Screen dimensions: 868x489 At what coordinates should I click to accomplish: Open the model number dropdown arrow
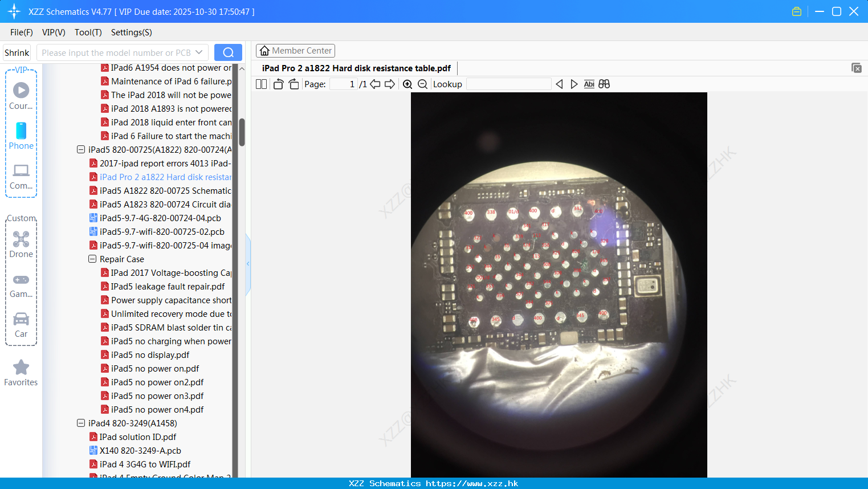coord(199,52)
